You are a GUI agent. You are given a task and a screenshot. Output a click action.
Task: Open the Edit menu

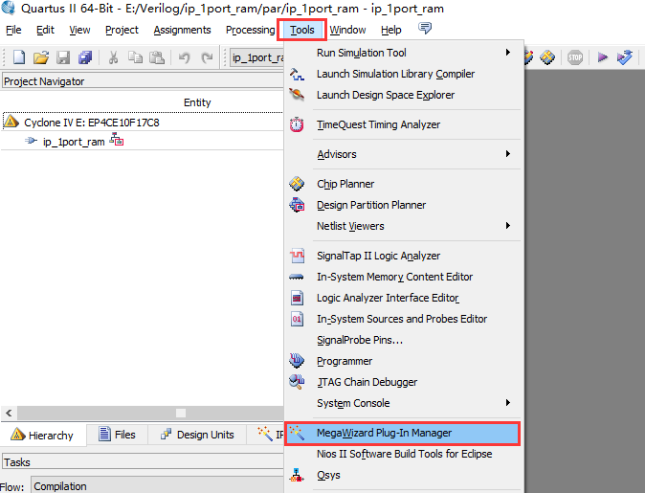coord(45,30)
